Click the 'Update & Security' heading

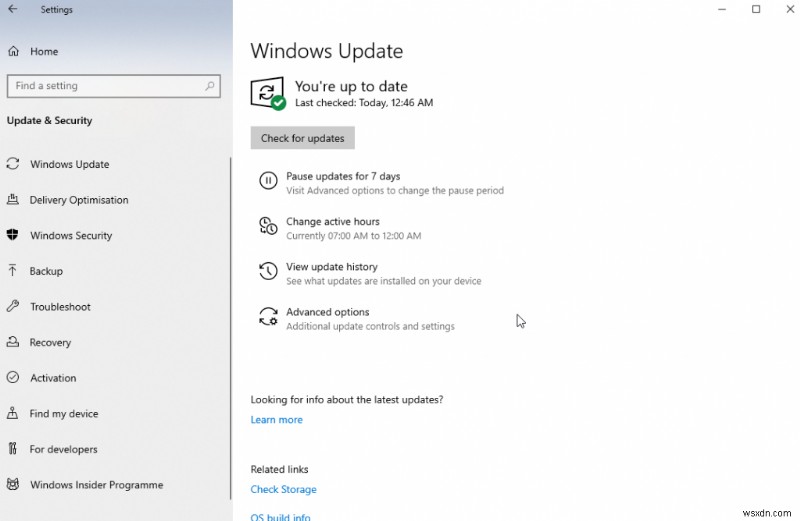(x=49, y=120)
